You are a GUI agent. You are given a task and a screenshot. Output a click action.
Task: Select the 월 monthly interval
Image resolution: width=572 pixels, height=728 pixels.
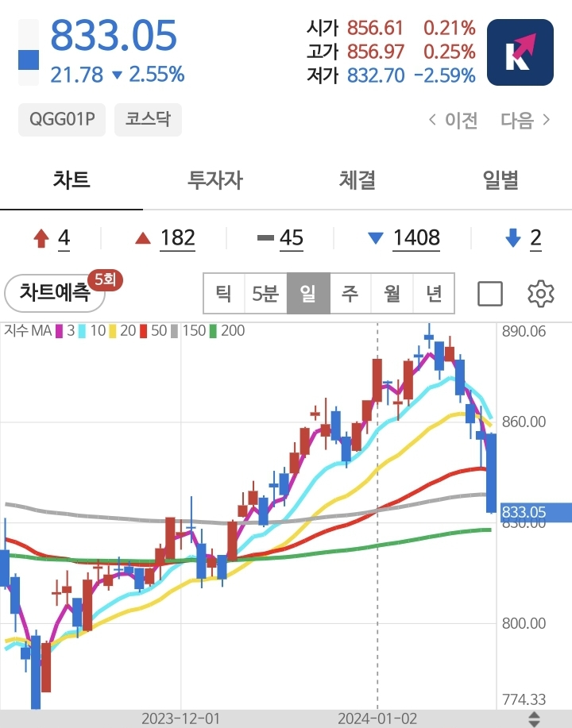click(392, 294)
